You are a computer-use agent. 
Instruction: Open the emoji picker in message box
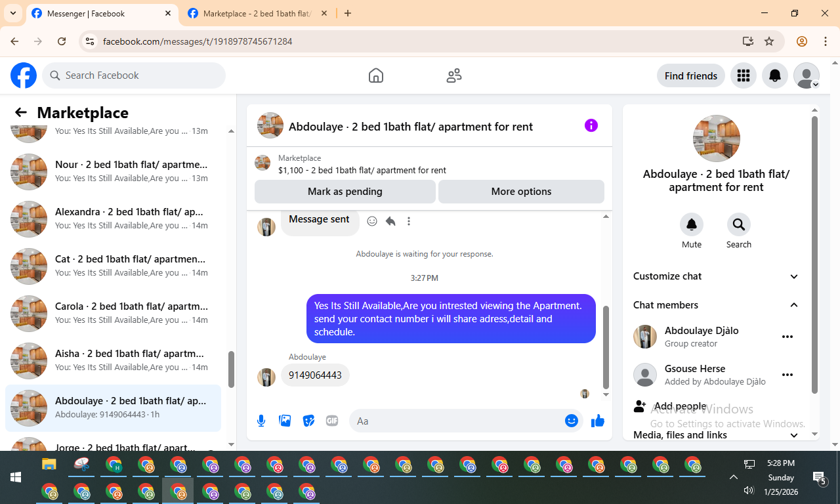tap(572, 421)
